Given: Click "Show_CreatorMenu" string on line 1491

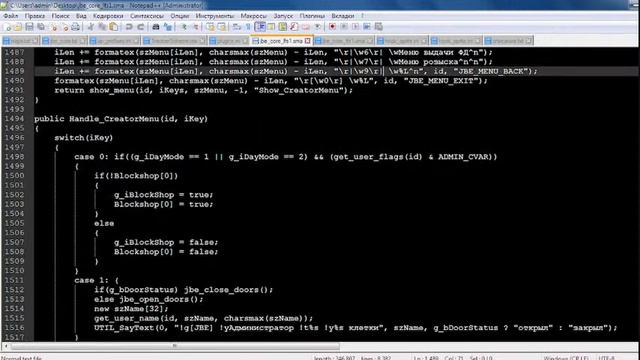Looking at the screenshot, I should [x=299, y=90].
